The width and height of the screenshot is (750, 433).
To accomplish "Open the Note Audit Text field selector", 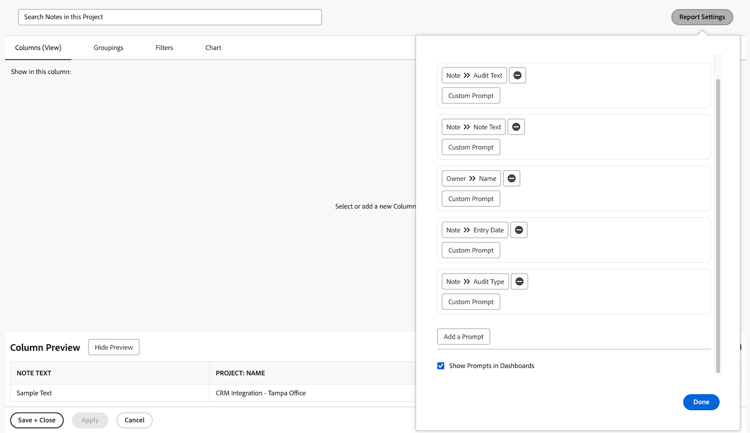I will [x=474, y=75].
